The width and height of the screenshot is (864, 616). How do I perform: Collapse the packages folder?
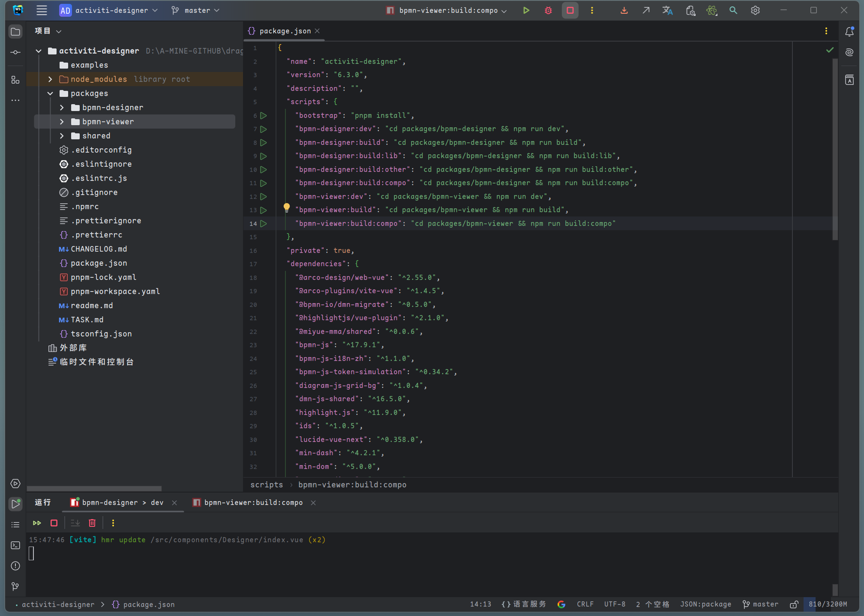(x=50, y=93)
